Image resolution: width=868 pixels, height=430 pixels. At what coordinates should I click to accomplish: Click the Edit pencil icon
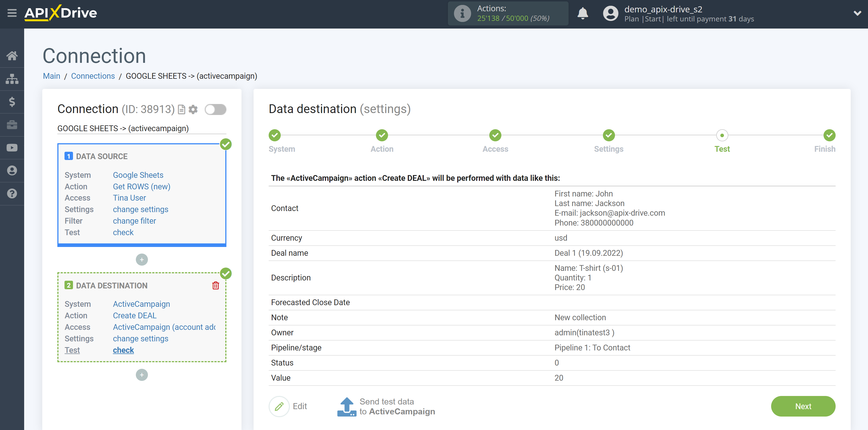279,406
